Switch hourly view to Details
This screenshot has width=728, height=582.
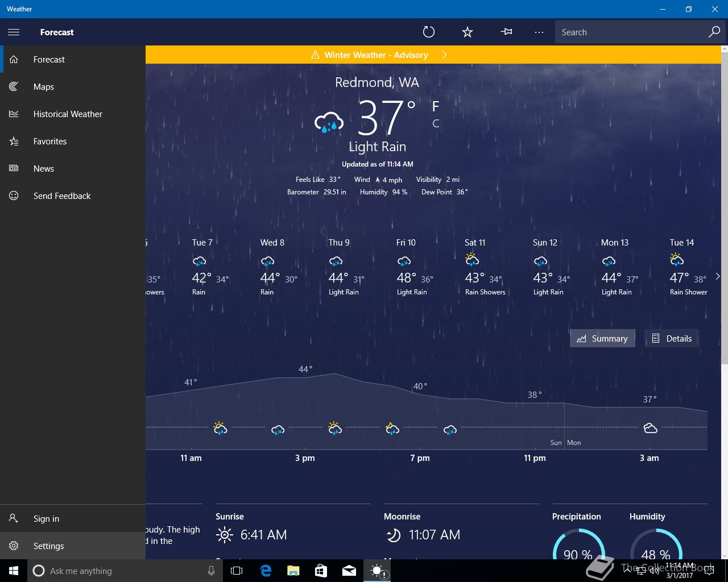click(672, 338)
